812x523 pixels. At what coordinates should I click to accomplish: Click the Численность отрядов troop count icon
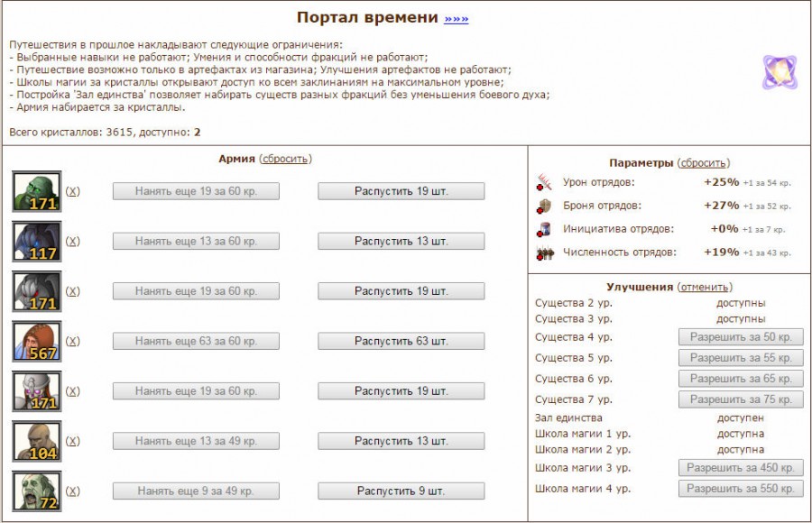544,253
